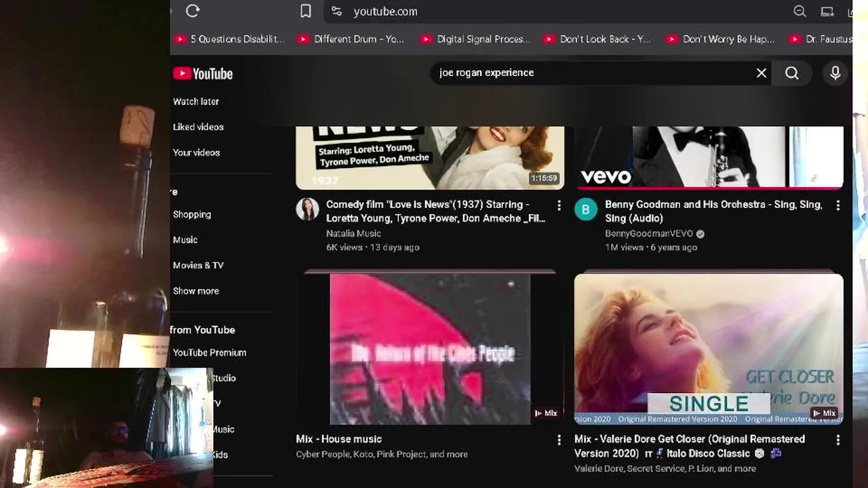Image resolution: width=868 pixels, height=488 pixels.
Task: Play the Benny Goodman vevo thumbnail
Action: [x=709, y=157]
